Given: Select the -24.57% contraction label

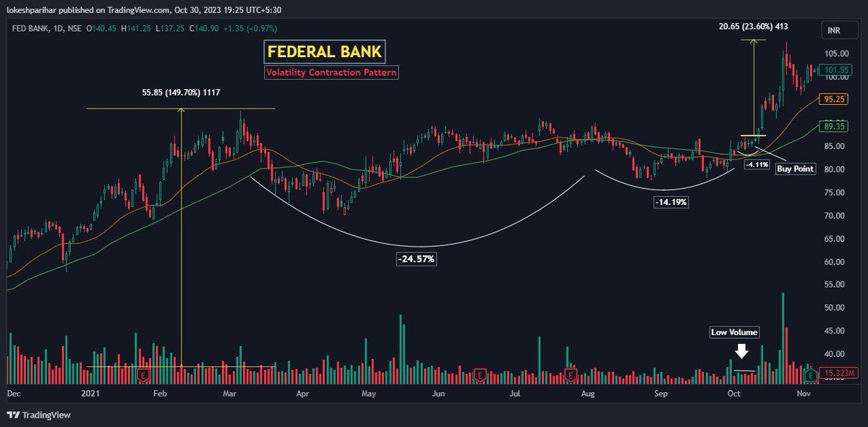Looking at the screenshot, I should 417,258.
